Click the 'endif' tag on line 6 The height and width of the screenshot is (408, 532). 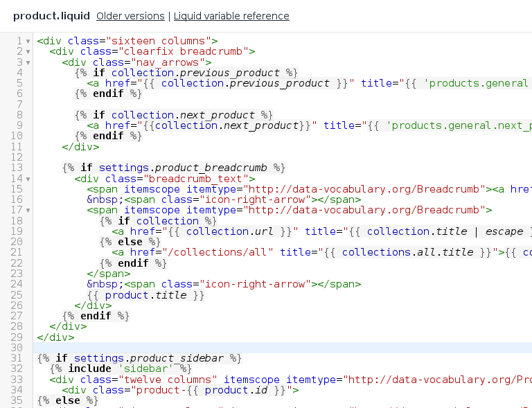(x=108, y=94)
